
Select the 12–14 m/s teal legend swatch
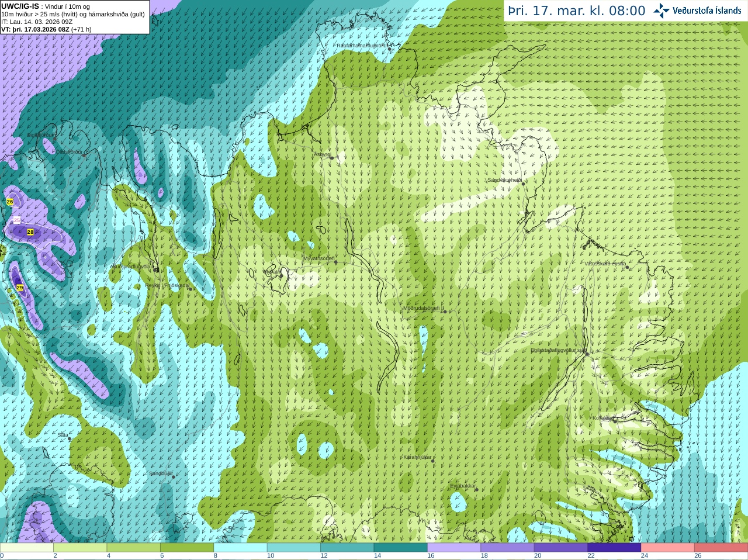click(x=348, y=548)
